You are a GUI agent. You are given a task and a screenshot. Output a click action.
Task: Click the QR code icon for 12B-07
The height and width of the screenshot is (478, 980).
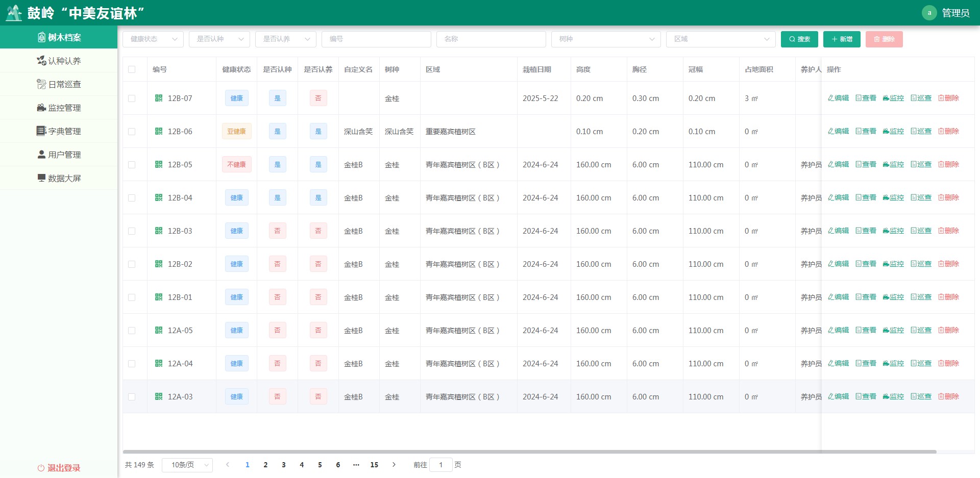pos(159,98)
